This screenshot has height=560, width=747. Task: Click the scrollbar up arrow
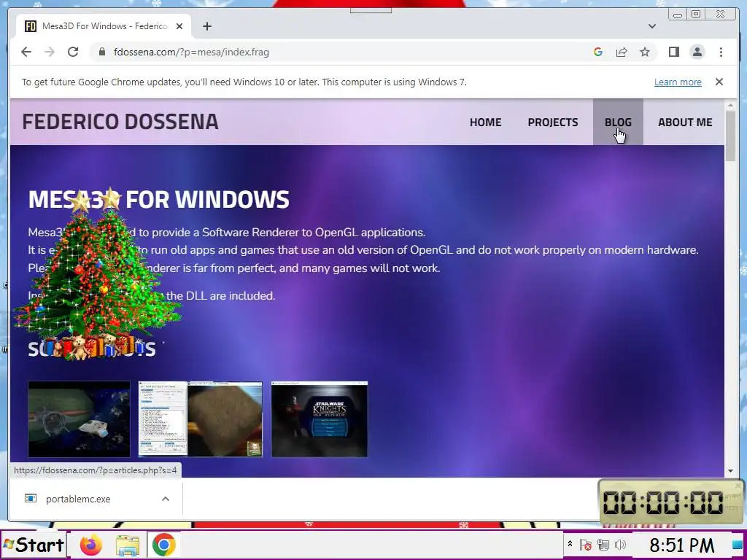730,104
